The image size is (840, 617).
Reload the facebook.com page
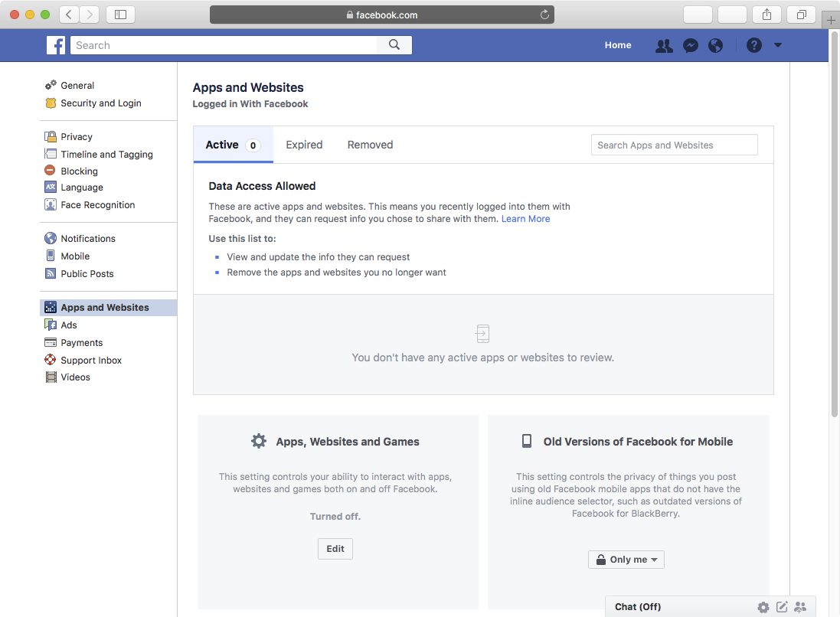tap(544, 15)
